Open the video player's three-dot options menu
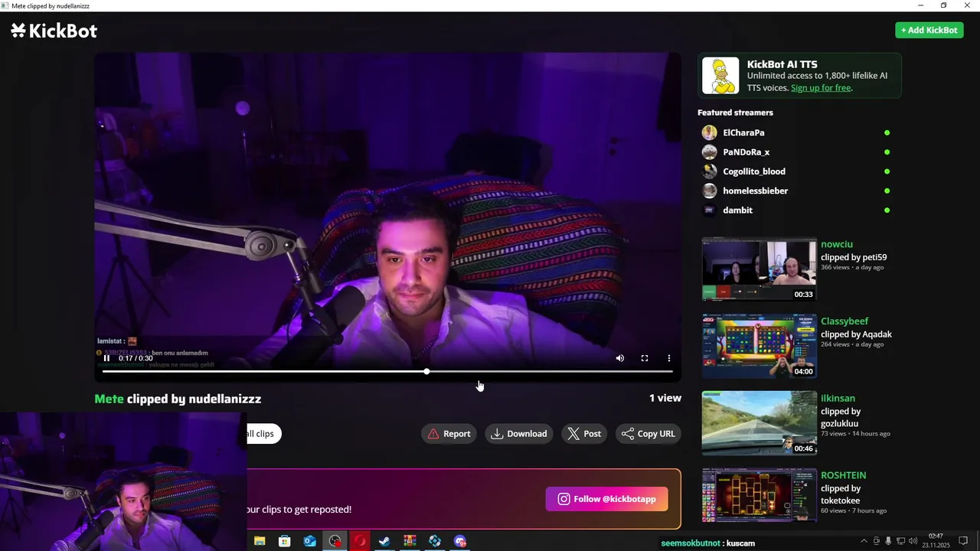The height and width of the screenshot is (551, 980). [669, 358]
